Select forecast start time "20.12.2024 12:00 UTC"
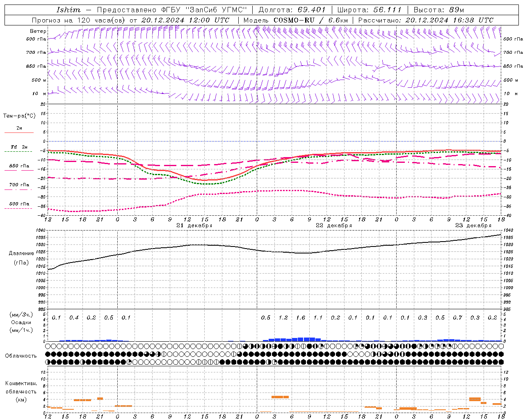The width and height of the screenshot is (525, 420). [185, 20]
